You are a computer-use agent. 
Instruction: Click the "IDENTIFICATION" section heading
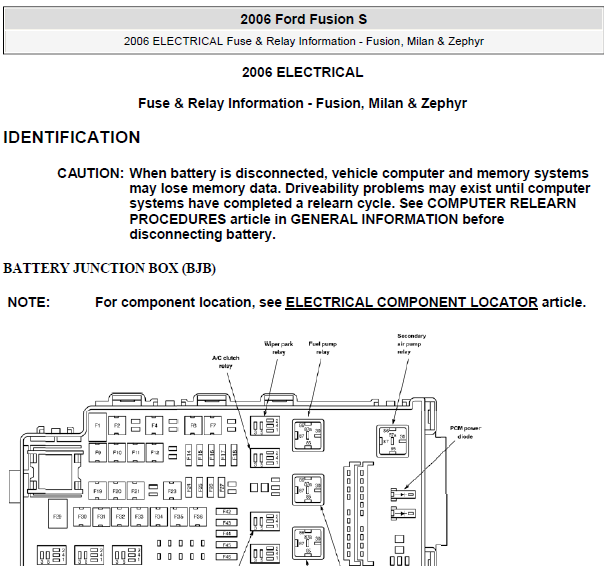[72, 138]
